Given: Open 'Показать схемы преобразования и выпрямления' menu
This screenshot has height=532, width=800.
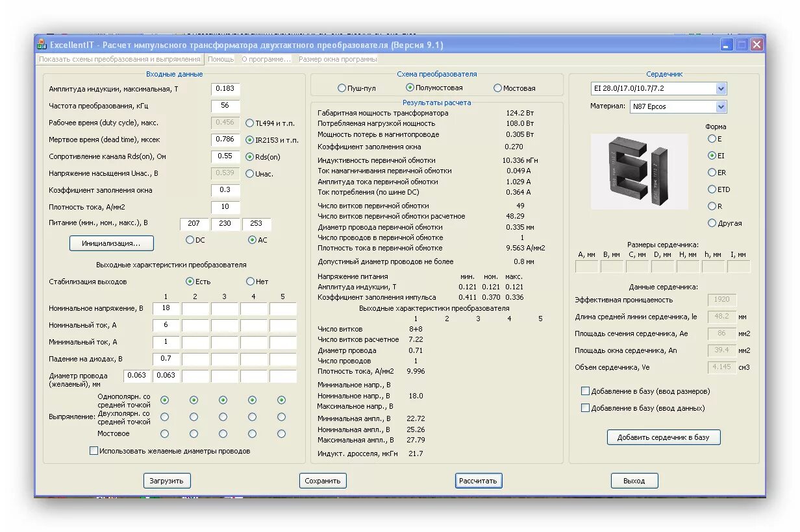Looking at the screenshot, I should point(119,59).
